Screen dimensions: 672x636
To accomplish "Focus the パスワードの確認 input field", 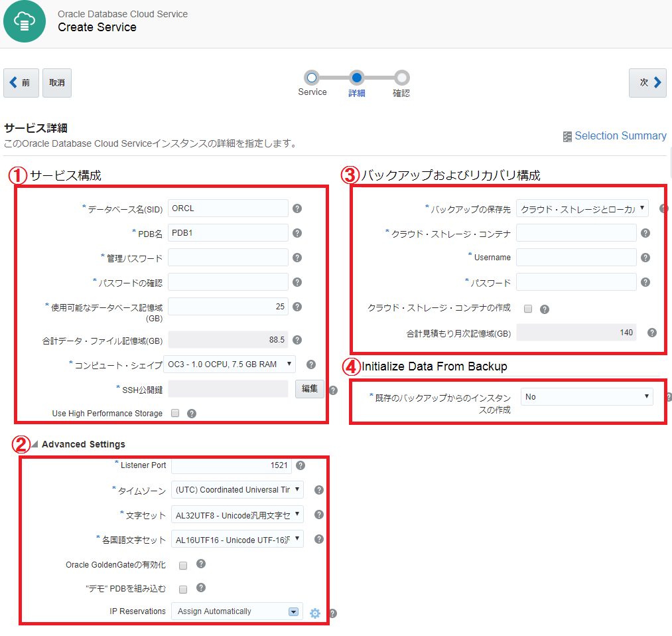I will click(228, 281).
